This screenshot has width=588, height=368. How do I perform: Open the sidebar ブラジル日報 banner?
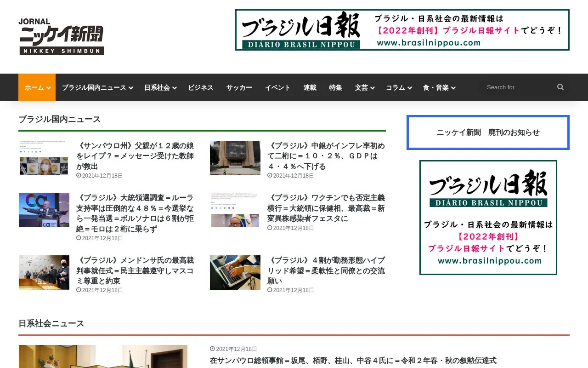click(x=488, y=218)
